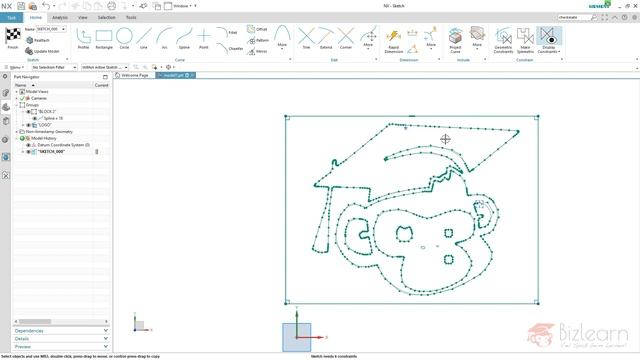Select the Profile curve tool

[x=83, y=39]
